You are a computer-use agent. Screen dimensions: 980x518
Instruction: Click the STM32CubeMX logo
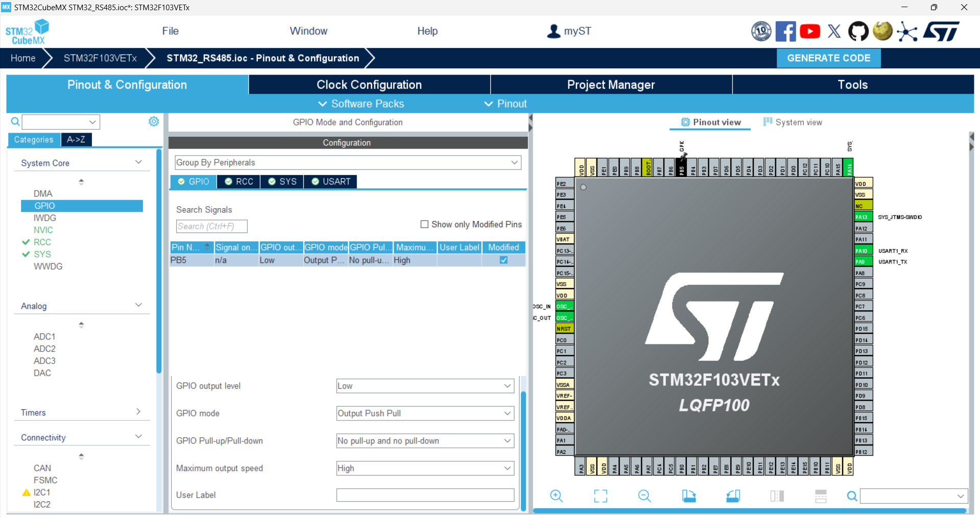point(27,32)
